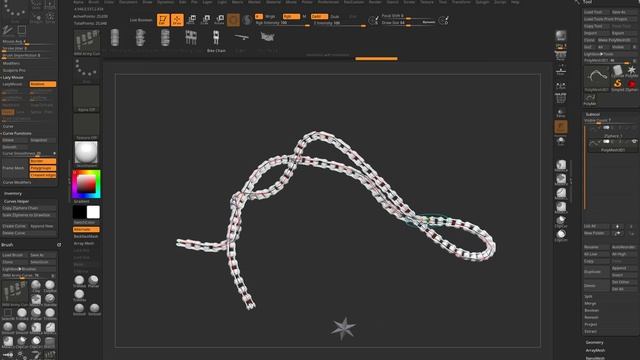The height and width of the screenshot is (360, 640).
Task: Select the Rotate transform icon
Action: coord(219,20)
